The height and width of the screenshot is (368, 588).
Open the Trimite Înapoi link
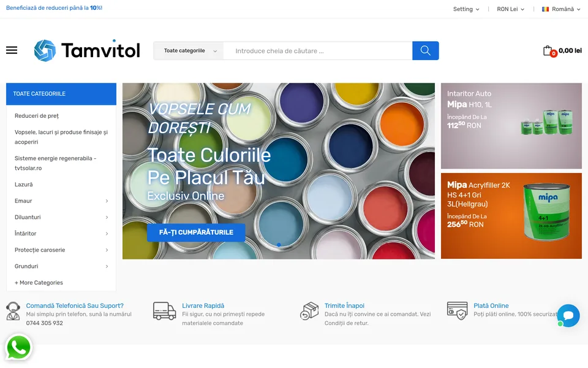(x=344, y=305)
